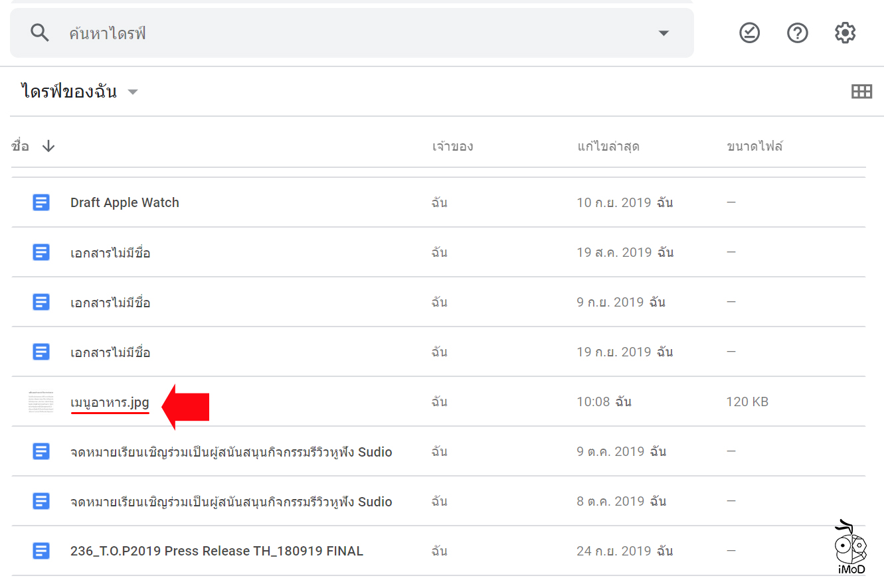Switch to grid view layout

861,92
